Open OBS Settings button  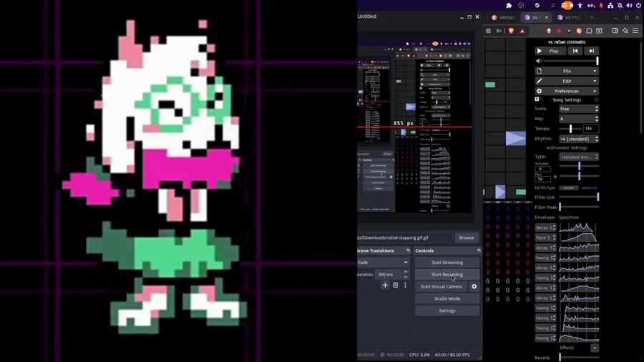pos(447,310)
